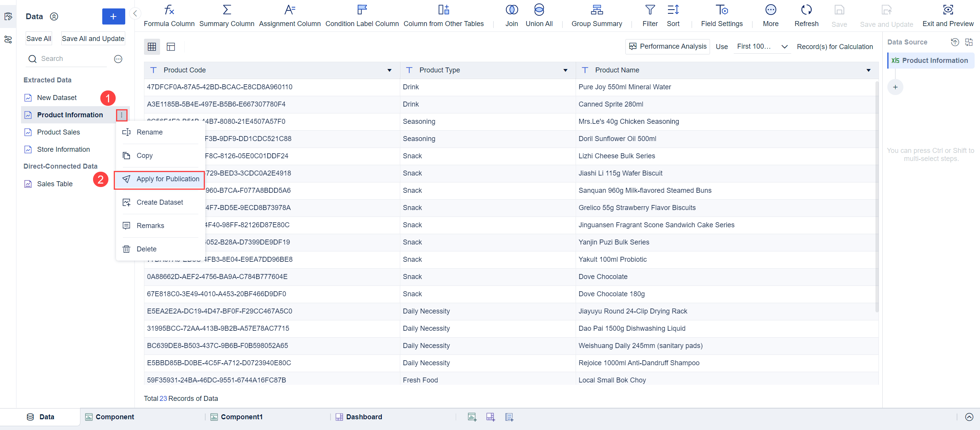
Task: Select the Sort tool
Action: [673, 15]
